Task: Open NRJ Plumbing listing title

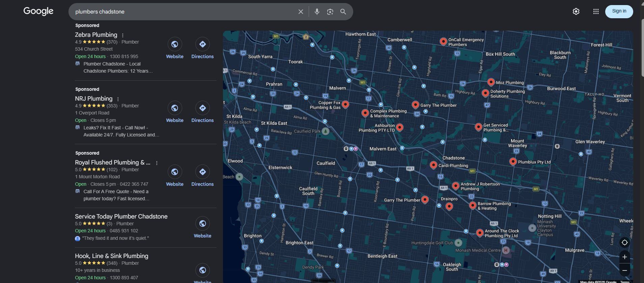Action: 93,99
